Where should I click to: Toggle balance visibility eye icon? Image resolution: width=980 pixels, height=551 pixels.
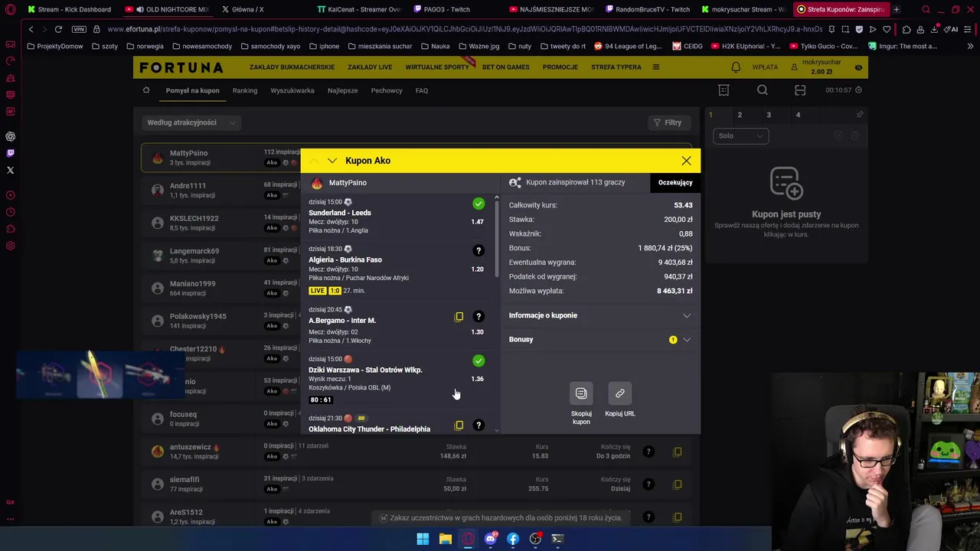click(858, 67)
